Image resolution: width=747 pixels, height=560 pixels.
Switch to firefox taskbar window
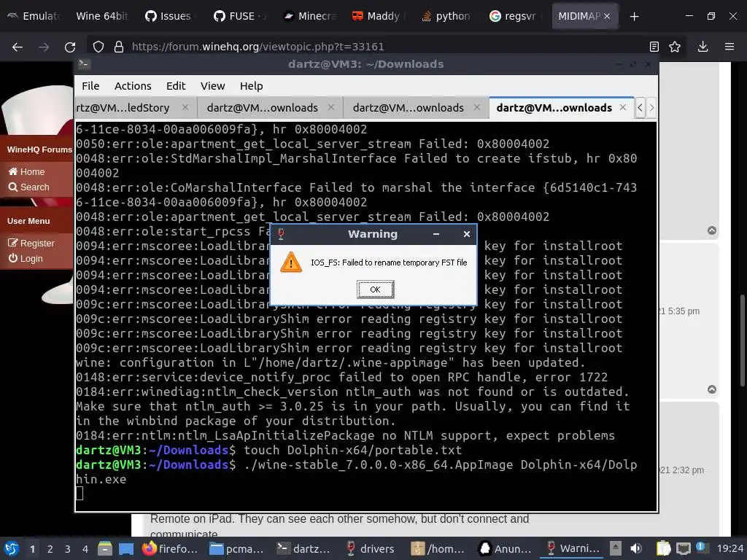click(x=169, y=548)
